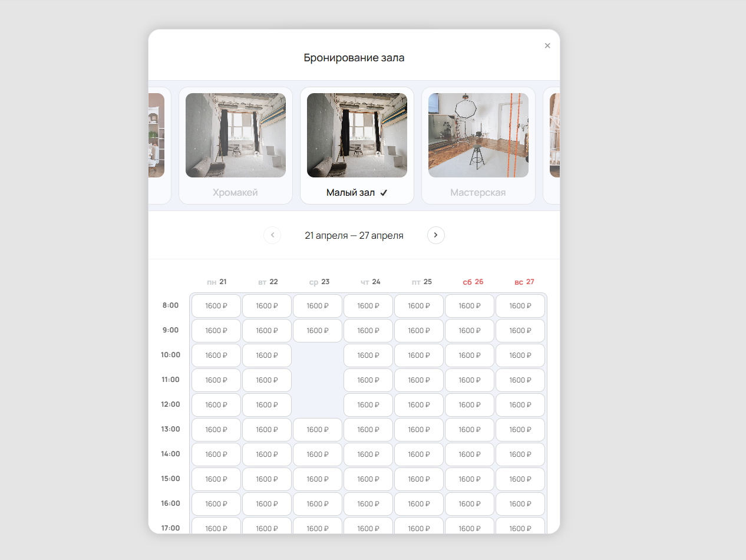746x560 pixels.
Task: Click the date range 21 апреля — 27 апреля
Action: [354, 235]
